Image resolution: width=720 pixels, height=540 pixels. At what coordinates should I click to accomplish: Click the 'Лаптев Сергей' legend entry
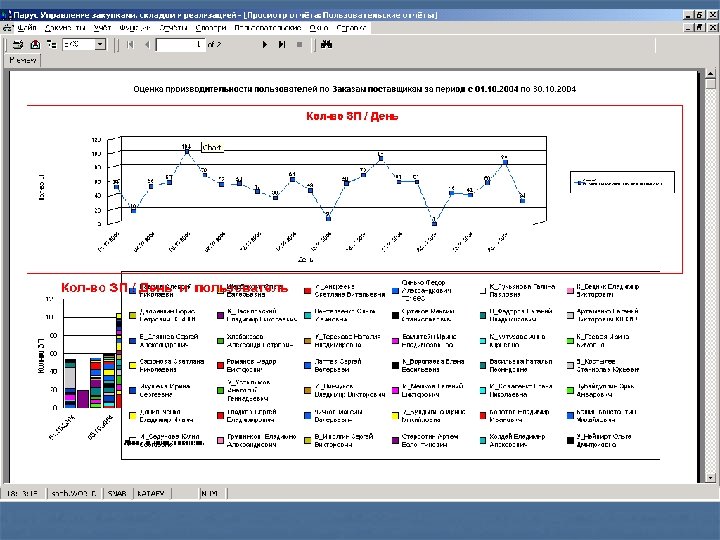333,366
